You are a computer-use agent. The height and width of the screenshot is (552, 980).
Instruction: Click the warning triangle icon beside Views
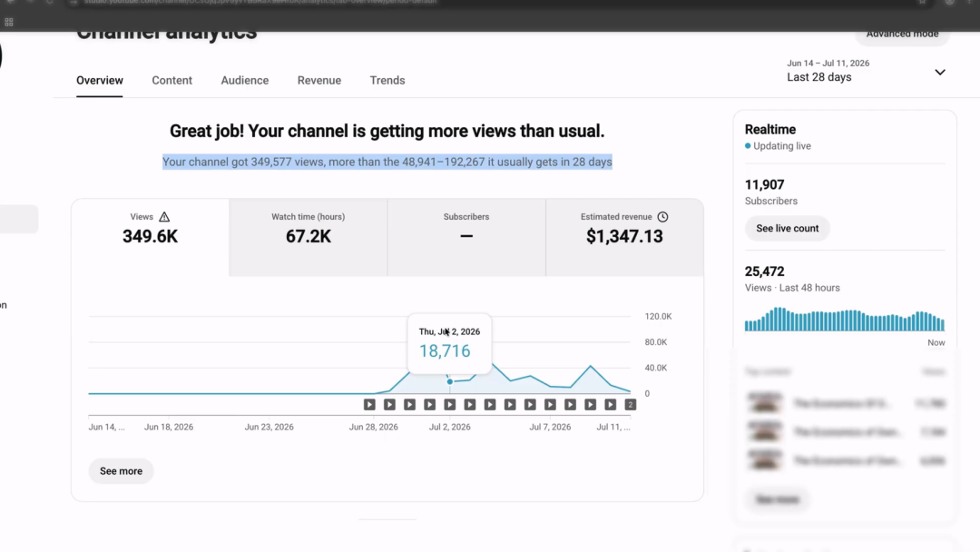164,217
